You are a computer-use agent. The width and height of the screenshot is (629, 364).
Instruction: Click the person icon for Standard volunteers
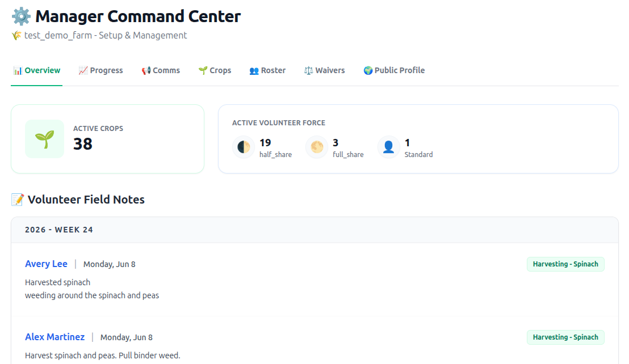tap(388, 147)
